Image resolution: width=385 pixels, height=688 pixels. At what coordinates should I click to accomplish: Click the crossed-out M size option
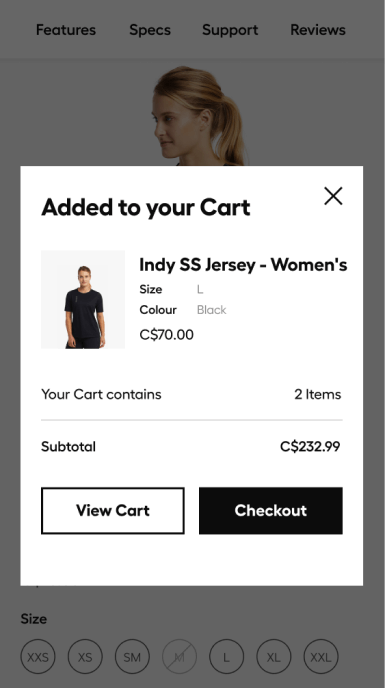(179, 656)
